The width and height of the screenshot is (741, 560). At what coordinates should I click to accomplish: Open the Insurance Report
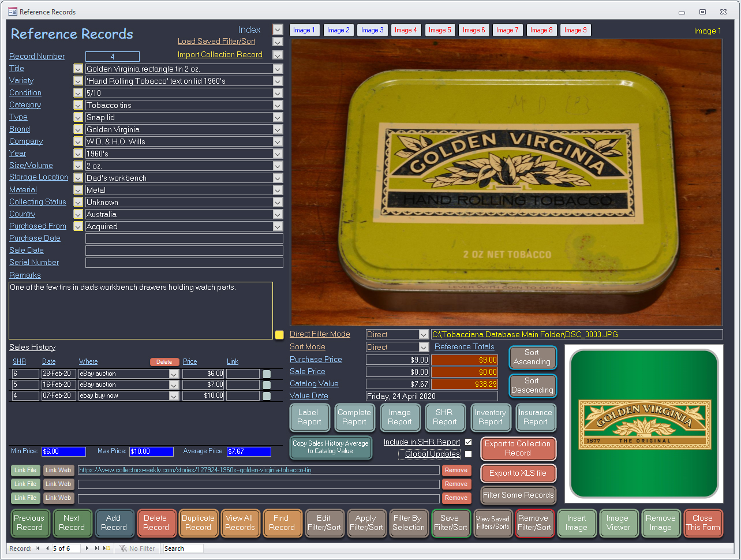(535, 417)
